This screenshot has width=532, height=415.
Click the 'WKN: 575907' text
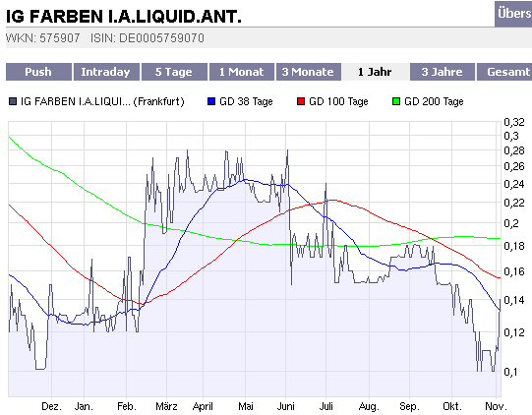tap(42, 38)
